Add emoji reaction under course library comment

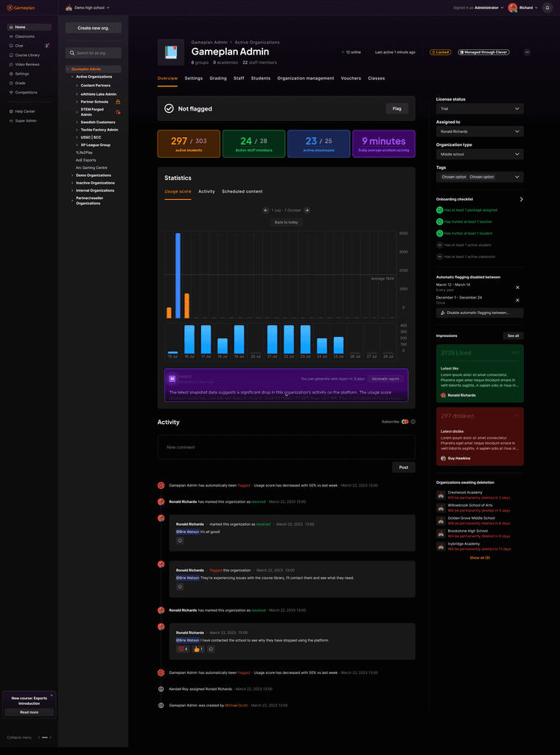[x=180, y=587]
